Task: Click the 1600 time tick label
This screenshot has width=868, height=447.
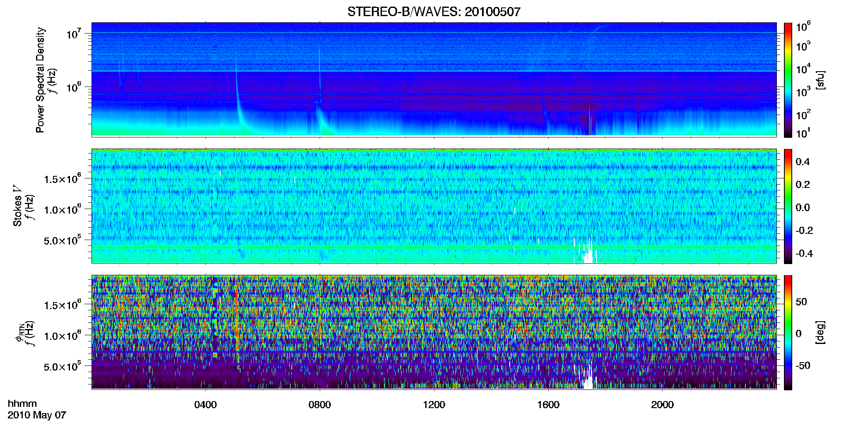Action: [548, 404]
